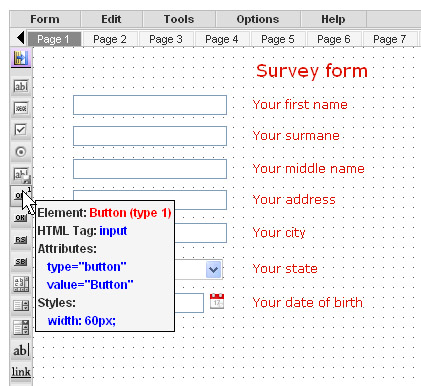
Task: Click the toolbar collapse icon at top
Action: [21, 58]
